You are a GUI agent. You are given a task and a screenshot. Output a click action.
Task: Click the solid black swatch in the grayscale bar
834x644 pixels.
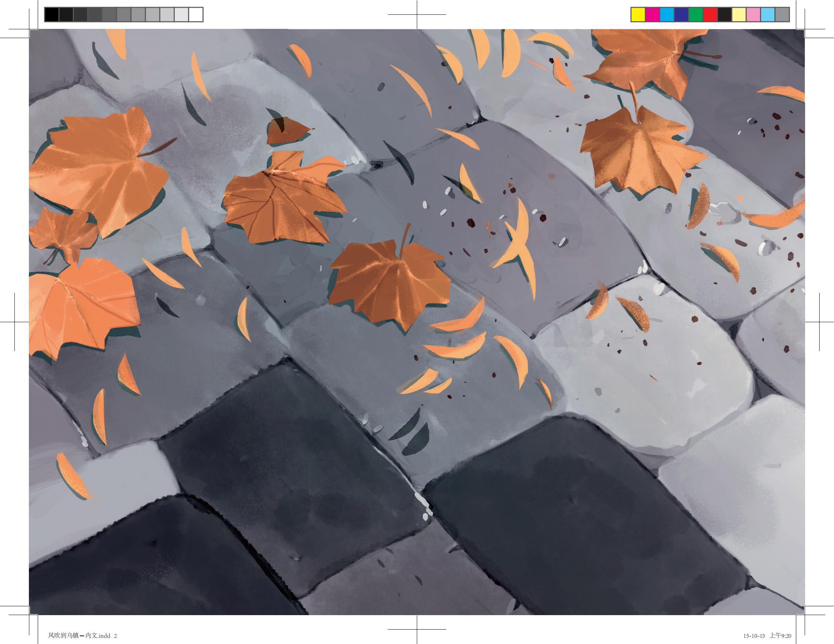[51, 15]
